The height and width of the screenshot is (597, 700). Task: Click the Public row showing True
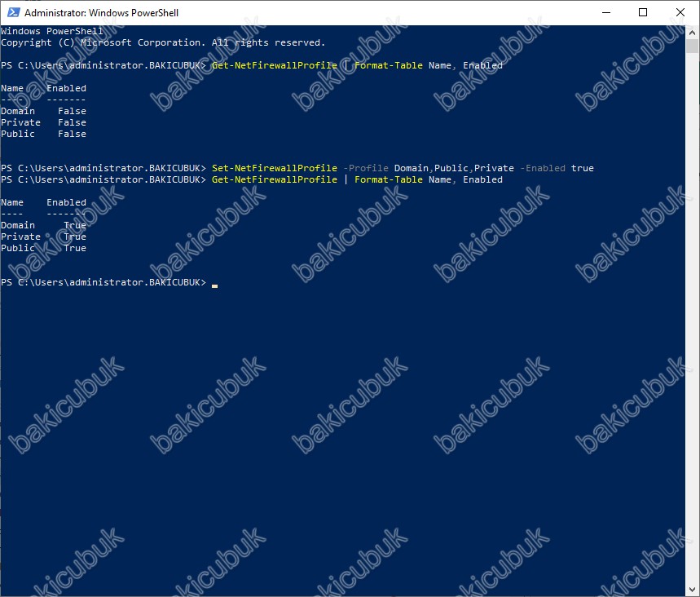(43, 248)
